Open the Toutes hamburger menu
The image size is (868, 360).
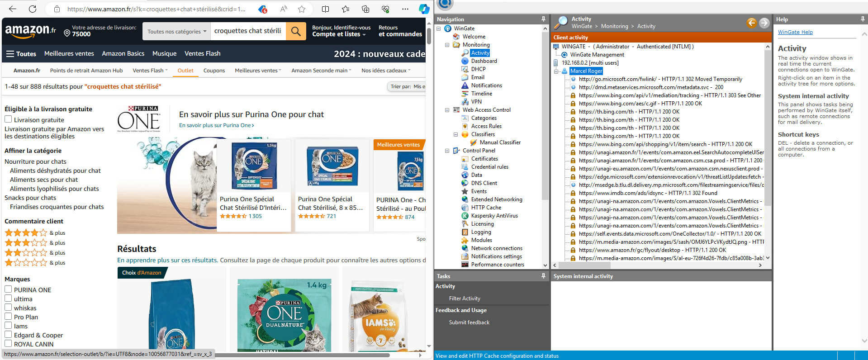pos(21,54)
